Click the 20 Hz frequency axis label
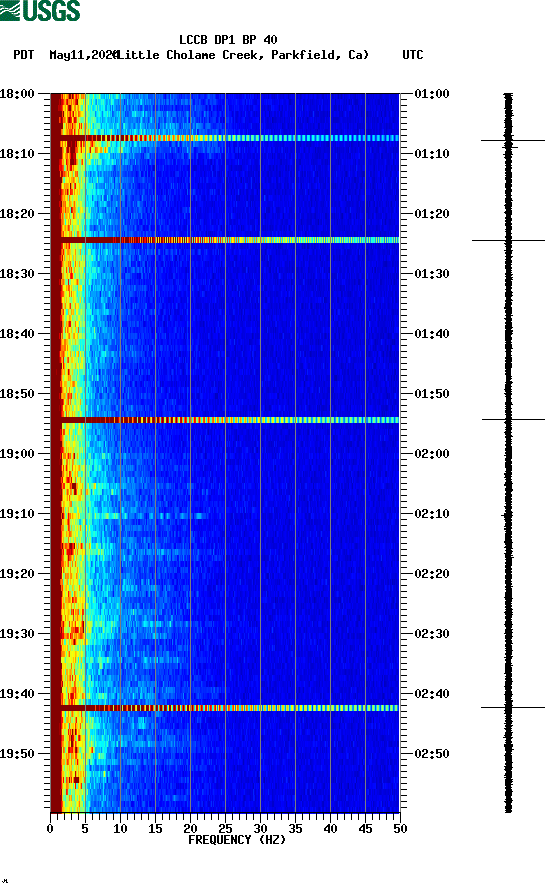 tap(191, 829)
